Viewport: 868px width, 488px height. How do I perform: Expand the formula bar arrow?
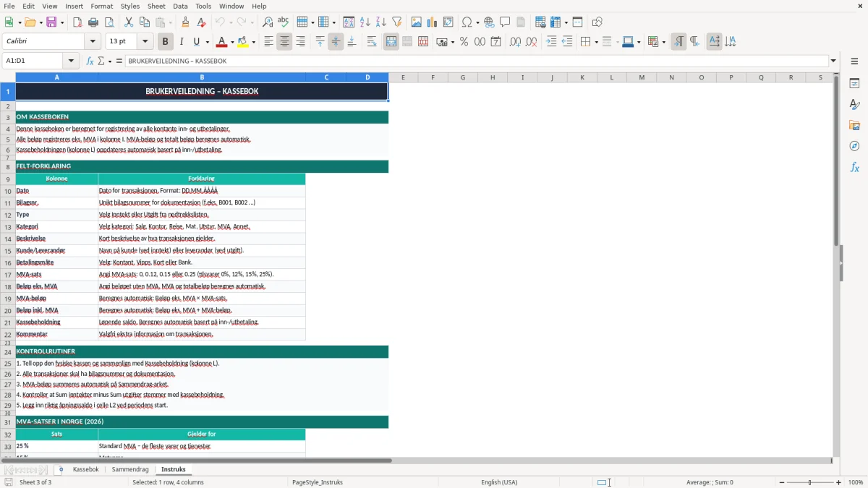833,61
